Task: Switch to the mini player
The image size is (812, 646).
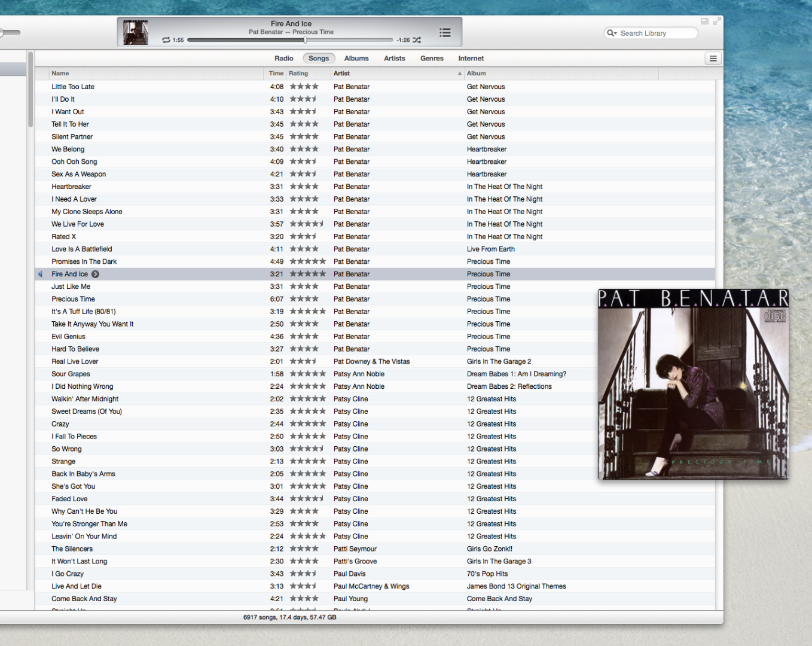Action: pos(704,22)
